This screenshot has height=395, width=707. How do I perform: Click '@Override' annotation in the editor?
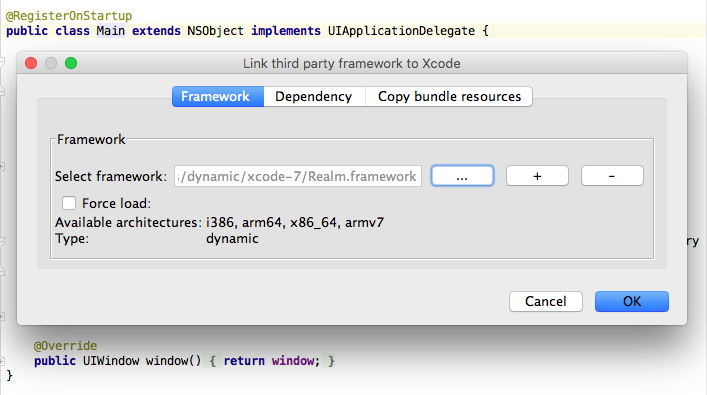click(x=65, y=346)
